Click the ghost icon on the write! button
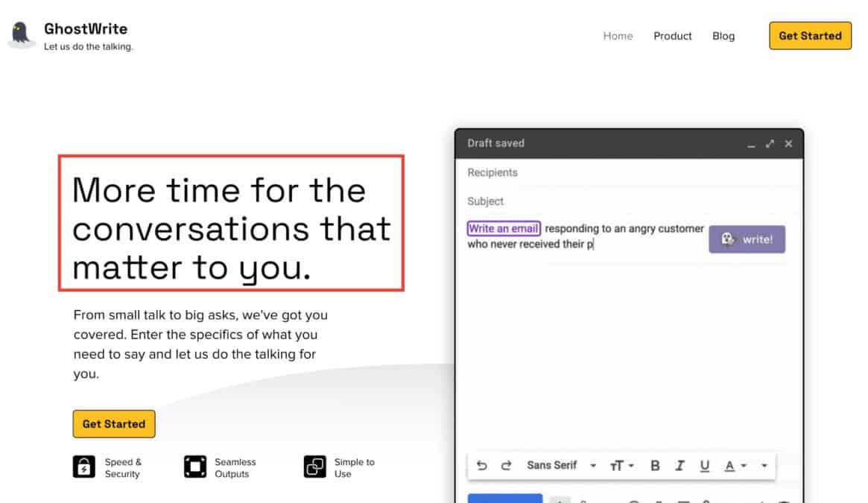Image resolution: width=868 pixels, height=503 pixels. pyautogui.click(x=727, y=238)
